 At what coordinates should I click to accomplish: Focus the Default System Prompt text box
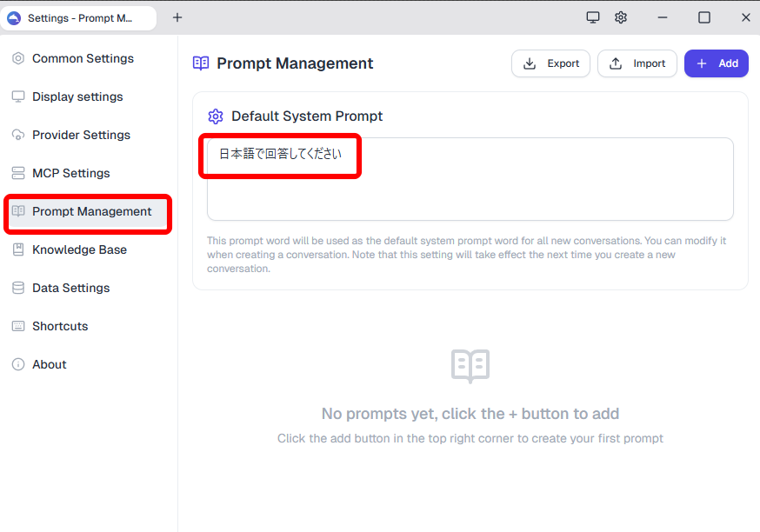coord(470,179)
